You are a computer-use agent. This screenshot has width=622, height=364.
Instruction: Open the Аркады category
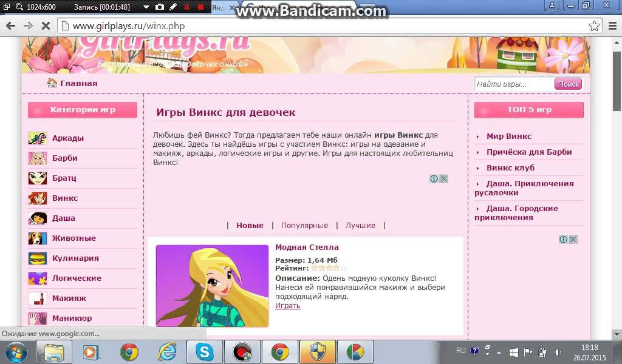pos(68,138)
